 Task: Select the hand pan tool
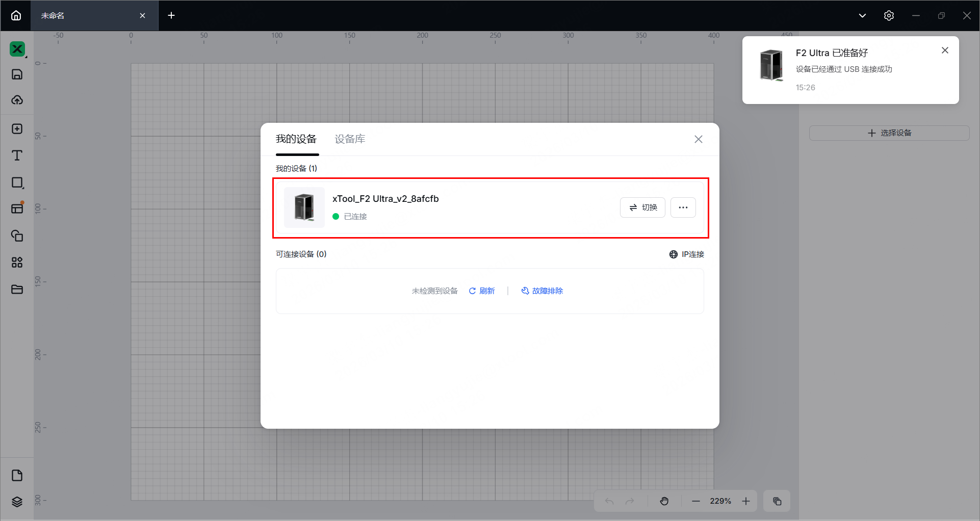click(664, 501)
